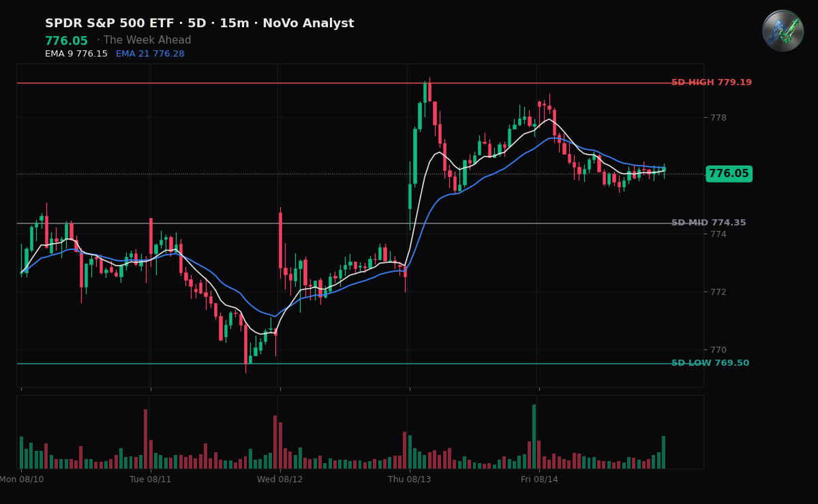Click the 5D HIGH 779.19 label
This screenshot has width=818, height=504.
point(712,82)
